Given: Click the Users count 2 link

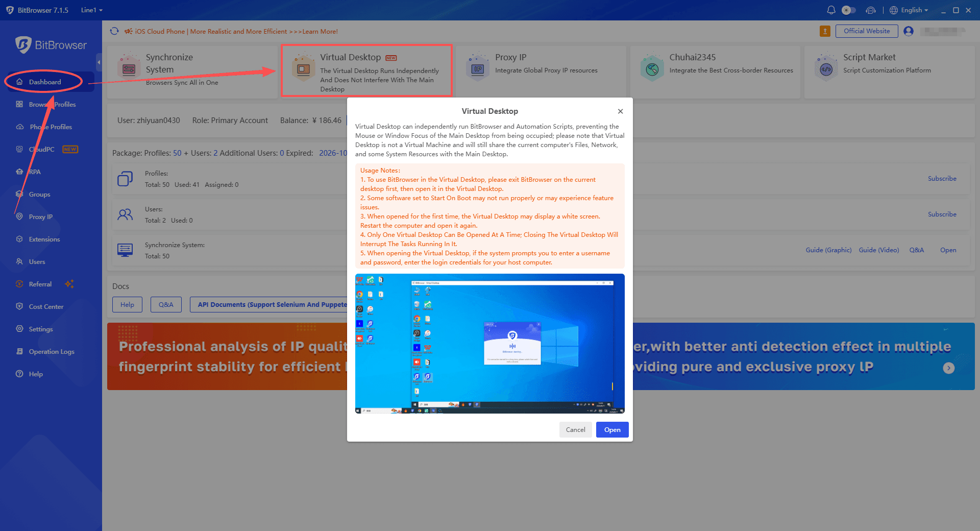Looking at the screenshot, I should point(215,153).
